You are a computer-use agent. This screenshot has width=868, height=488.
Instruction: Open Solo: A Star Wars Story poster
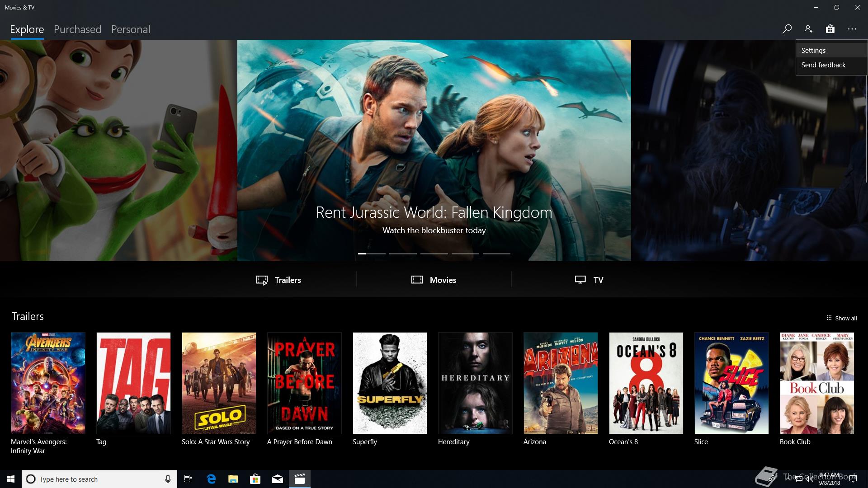coord(219,383)
